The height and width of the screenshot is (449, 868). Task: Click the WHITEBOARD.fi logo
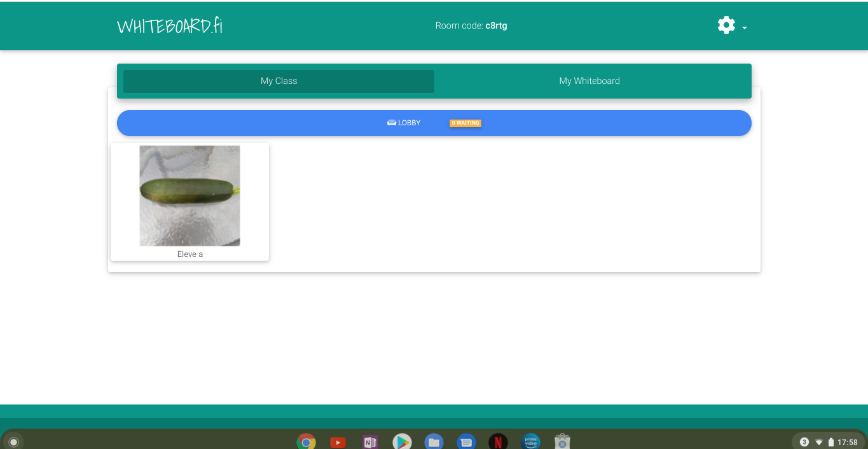170,26
